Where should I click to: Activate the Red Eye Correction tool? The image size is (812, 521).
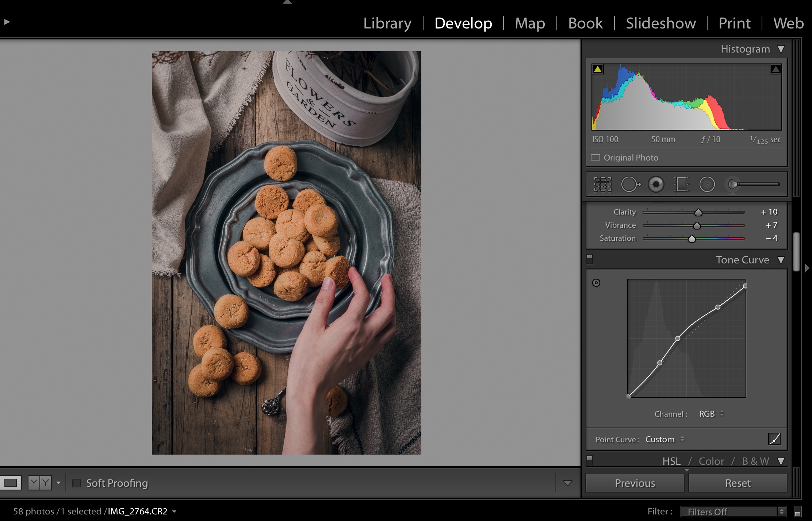point(656,185)
